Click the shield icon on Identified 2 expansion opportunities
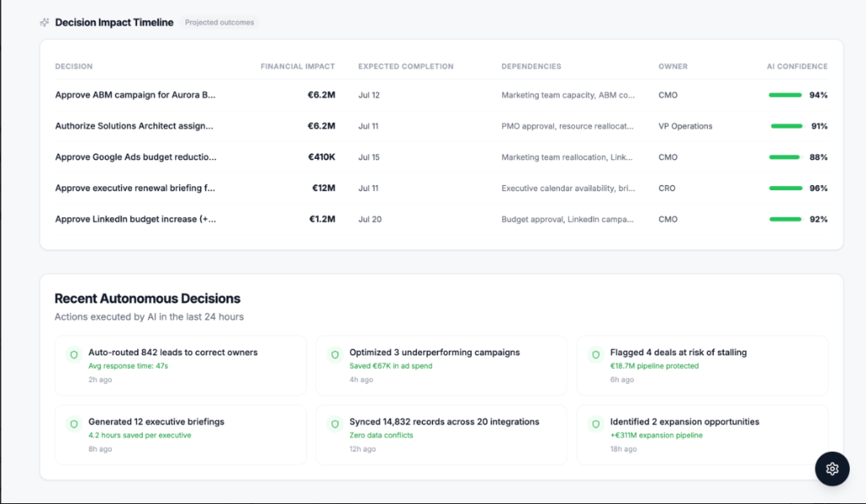The width and height of the screenshot is (866, 504). click(x=595, y=424)
